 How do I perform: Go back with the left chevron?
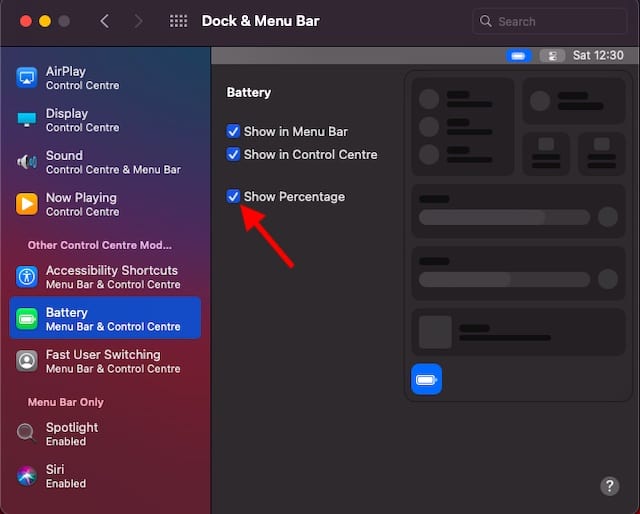[104, 21]
